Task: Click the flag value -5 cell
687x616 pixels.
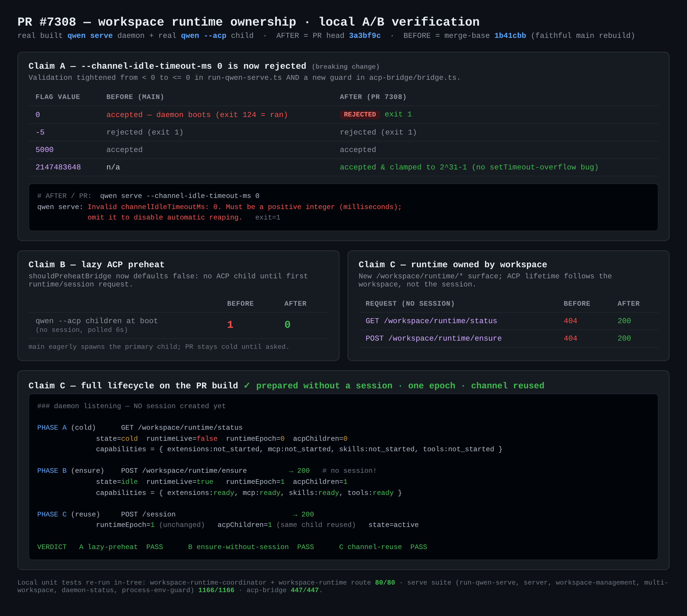Action: pos(40,132)
